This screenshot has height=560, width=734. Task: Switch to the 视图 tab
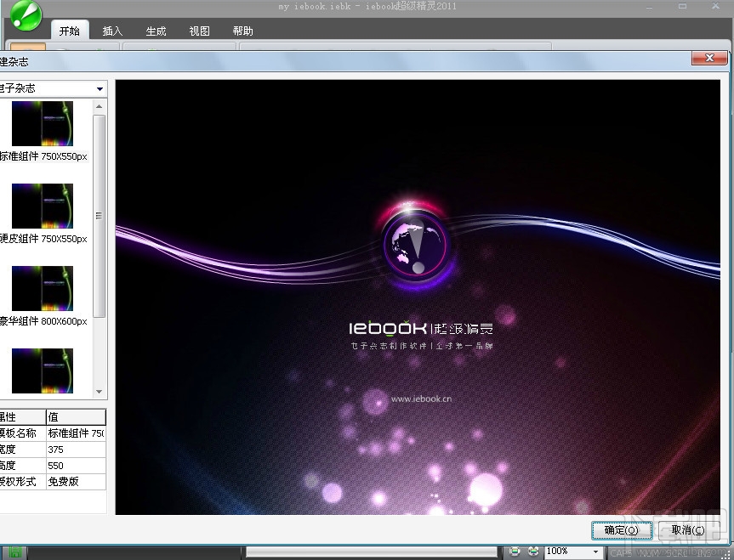coord(199,31)
